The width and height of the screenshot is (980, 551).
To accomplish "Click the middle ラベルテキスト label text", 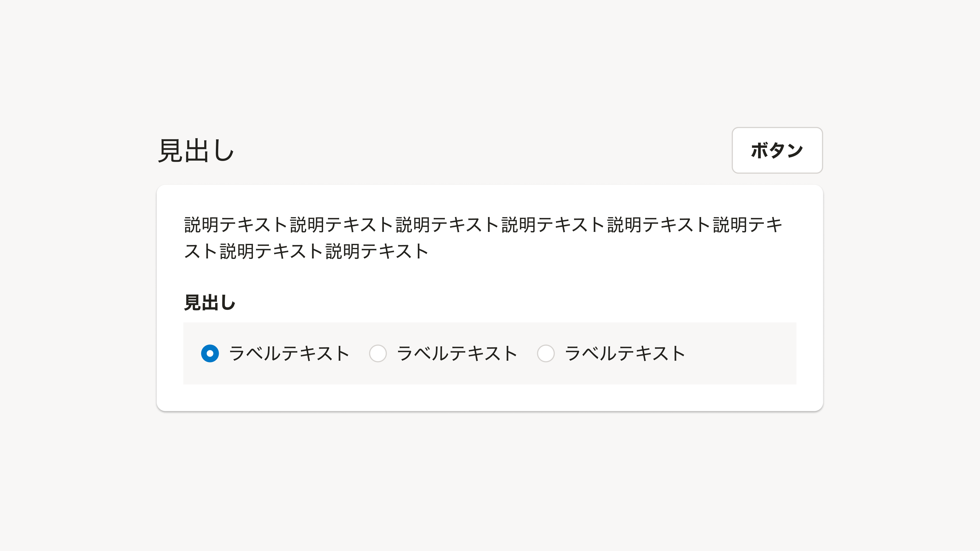I will coord(457,353).
